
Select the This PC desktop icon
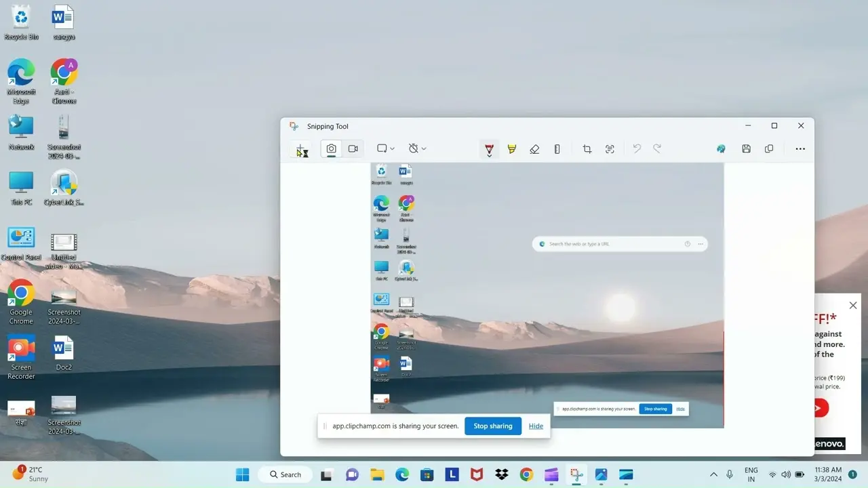tap(21, 188)
